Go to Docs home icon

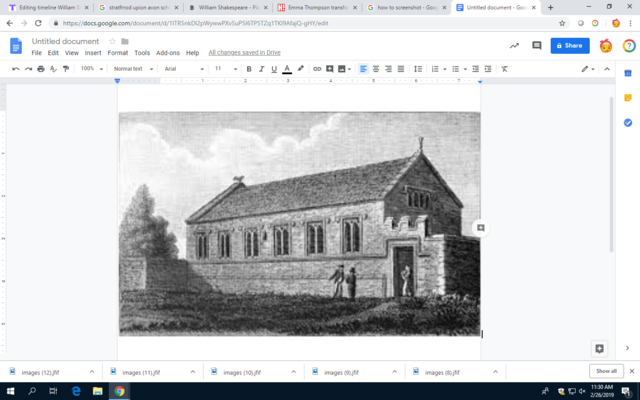[x=16, y=46]
